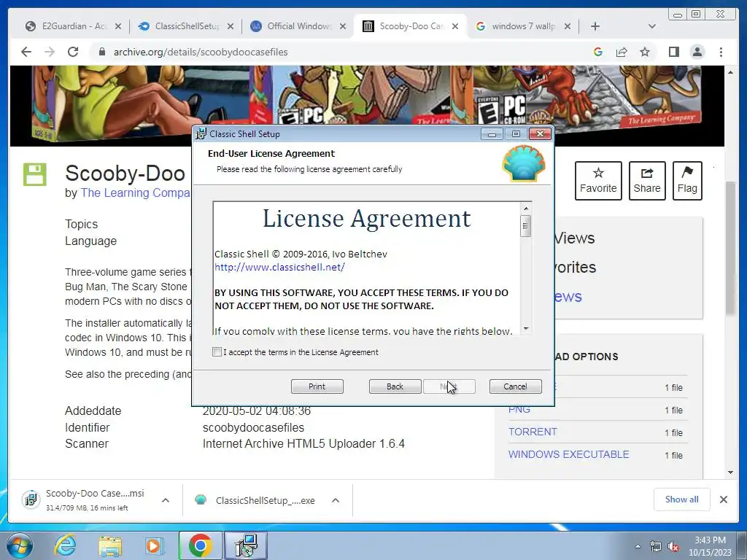747x560 pixels.
Task: Flag this archive.org item
Action: (687, 181)
